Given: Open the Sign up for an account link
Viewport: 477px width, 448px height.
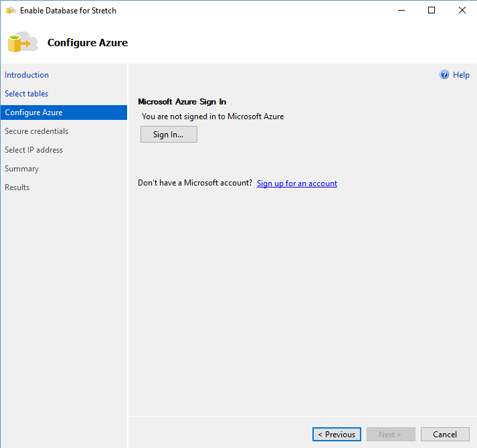Looking at the screenshot, I should 297,183.
